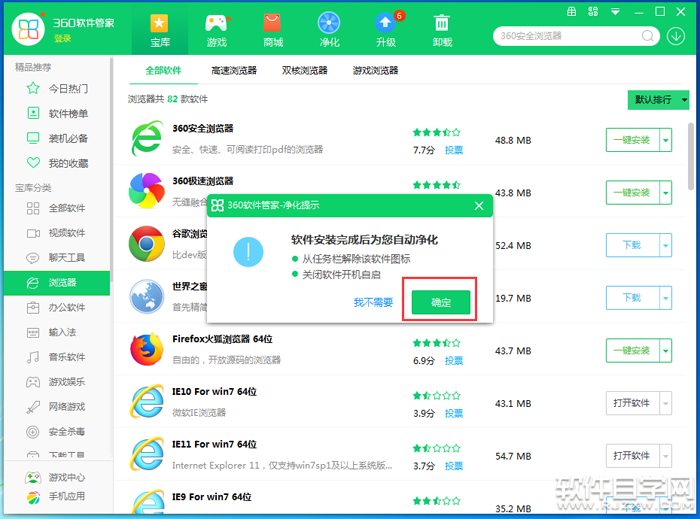This screenshot has width=700, height=519.
Task: Open the skin/theme icon in title bar
Action: point(593,12)
